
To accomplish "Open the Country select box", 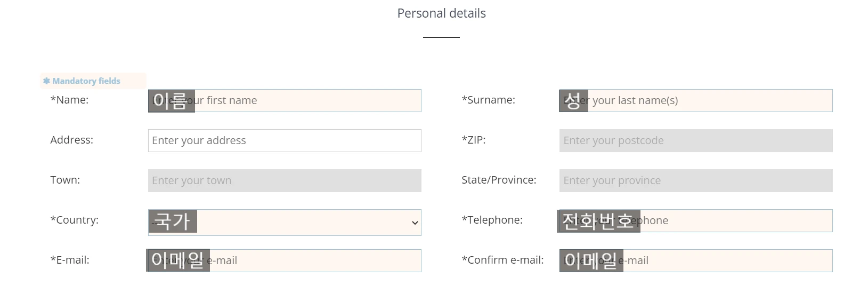I will tap(298, 223).
